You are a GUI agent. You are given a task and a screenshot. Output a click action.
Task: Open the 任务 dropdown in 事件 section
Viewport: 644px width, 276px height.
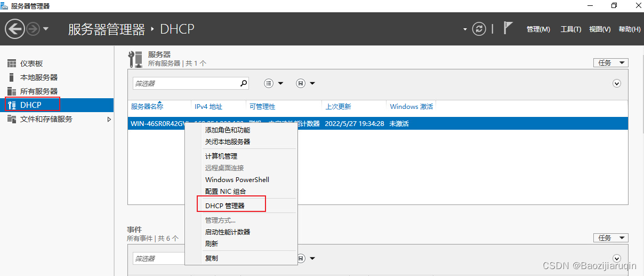[611, 238]
